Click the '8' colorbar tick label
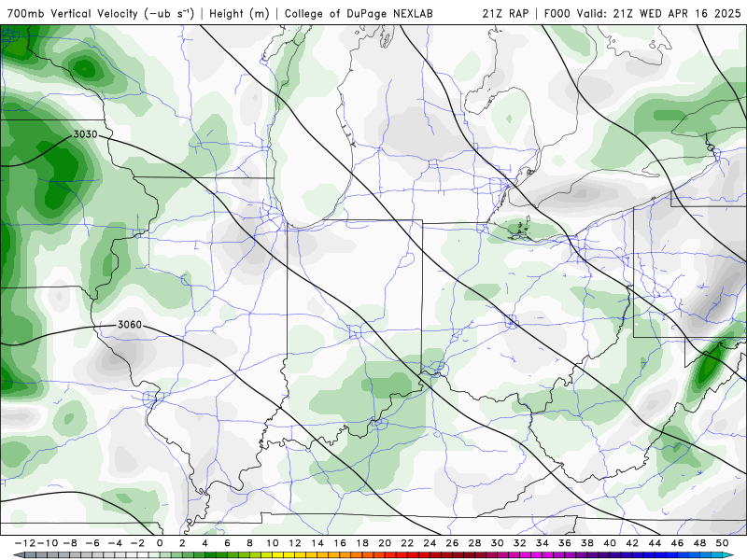Image resolution: width=747 pixels, height=560 pixels. point(249,543)
